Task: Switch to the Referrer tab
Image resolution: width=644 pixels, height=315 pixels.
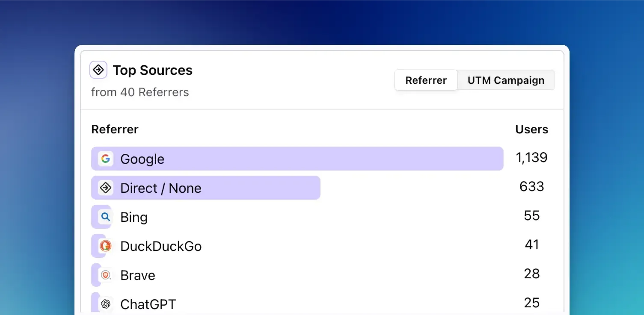Action: [426, 80]
